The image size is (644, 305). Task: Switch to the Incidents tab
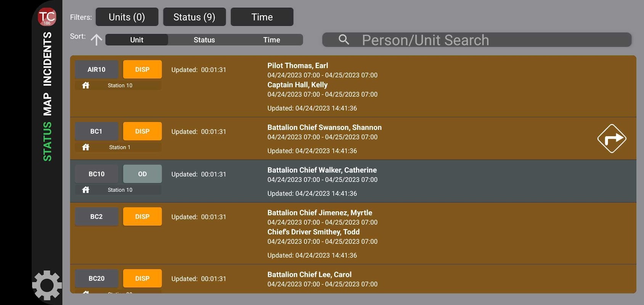point(47,59)
